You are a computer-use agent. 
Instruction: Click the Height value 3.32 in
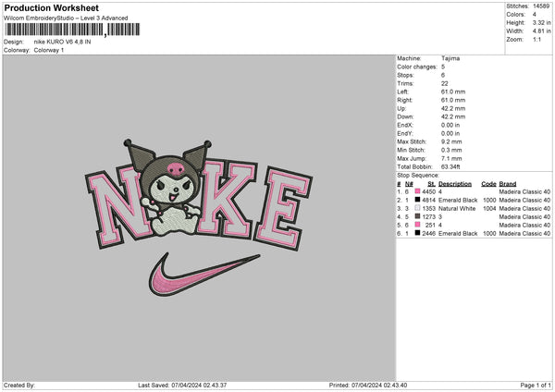pyautogui.click(x=541, y=22)
